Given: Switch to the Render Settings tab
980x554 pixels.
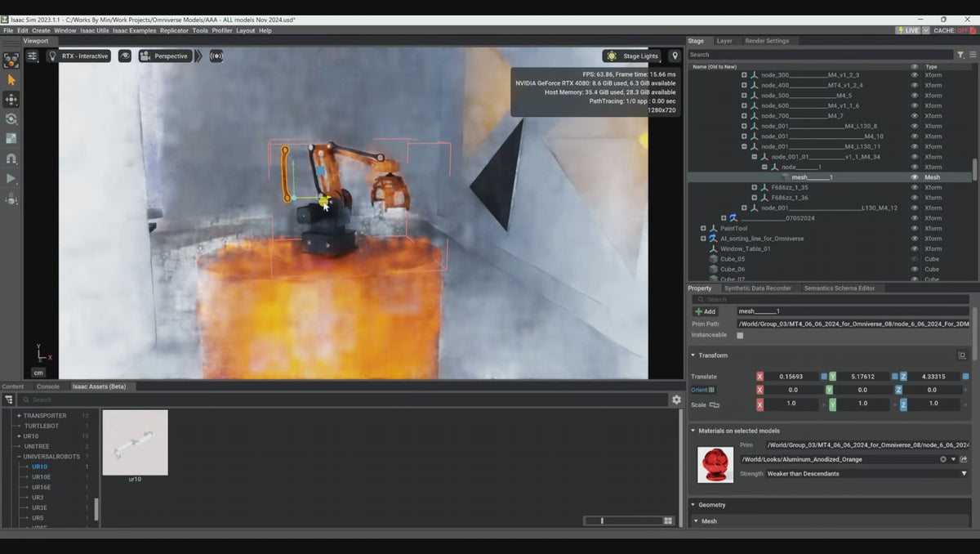Looking at the screenshot, I should point(766,41).
